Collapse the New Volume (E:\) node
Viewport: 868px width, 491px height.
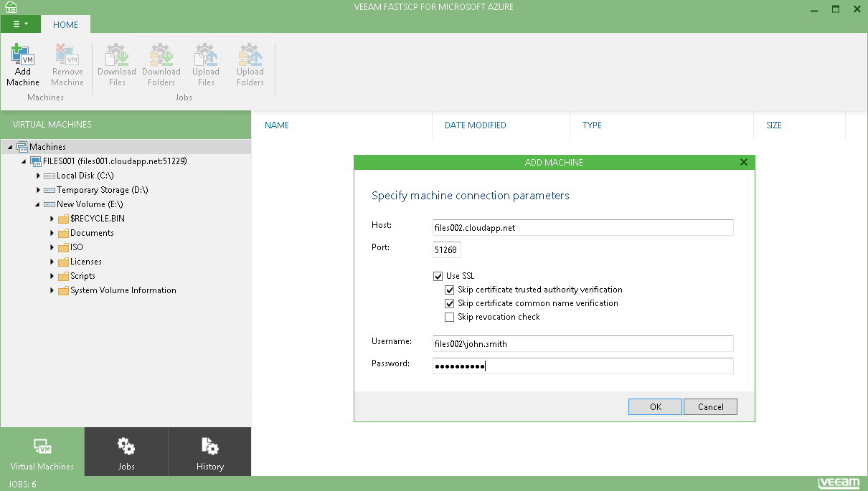point(38,204)
